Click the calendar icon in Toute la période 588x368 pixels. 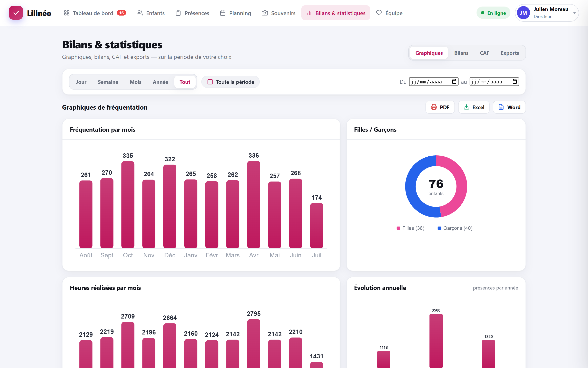(x=210, y=82)
